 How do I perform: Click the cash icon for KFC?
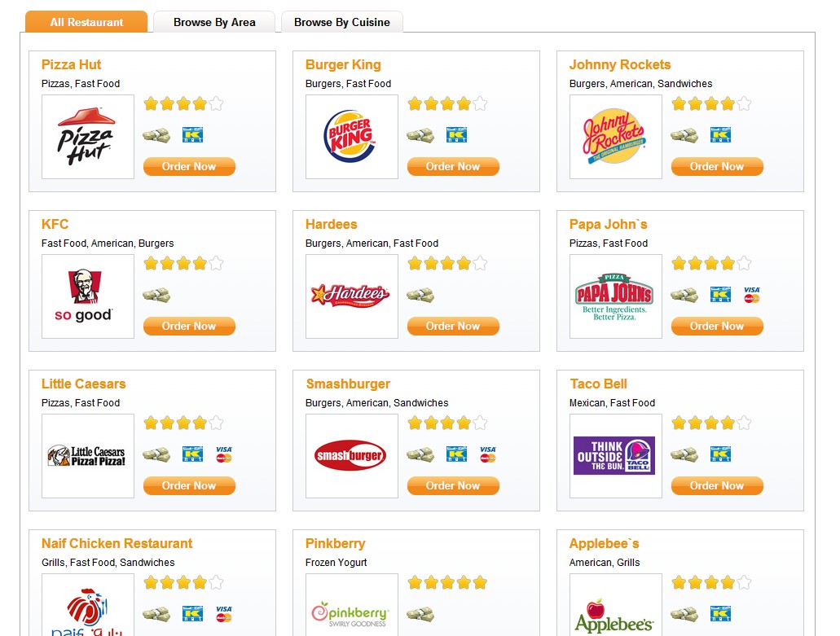point(156,295)
